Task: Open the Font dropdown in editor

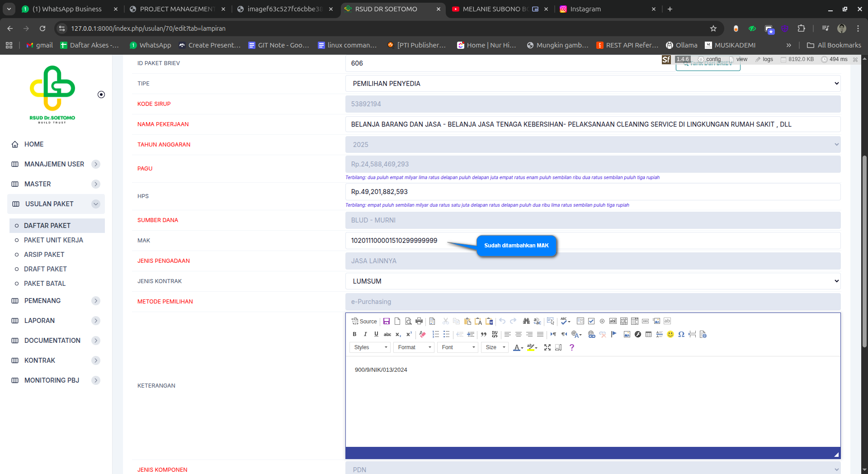Action: click(x=458, y=347)
